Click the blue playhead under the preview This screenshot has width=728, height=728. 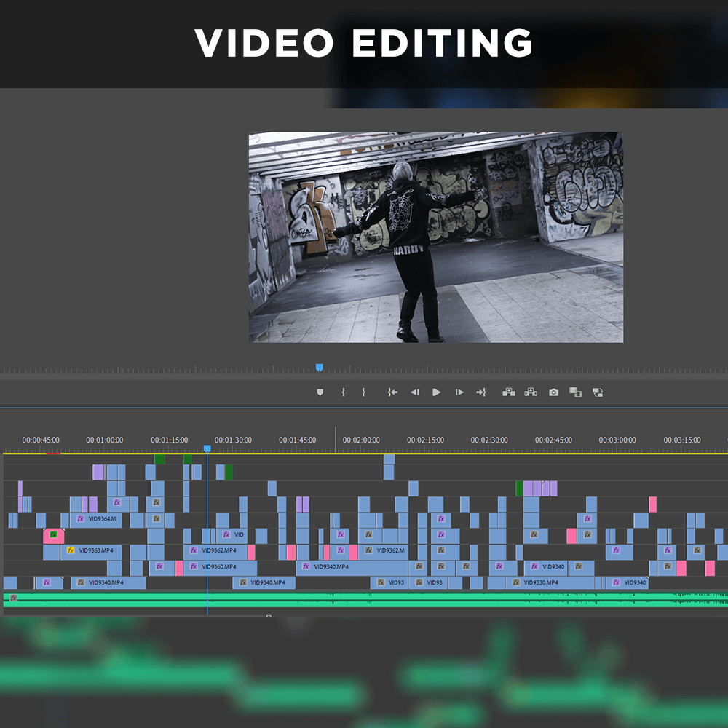click(319, 368)
